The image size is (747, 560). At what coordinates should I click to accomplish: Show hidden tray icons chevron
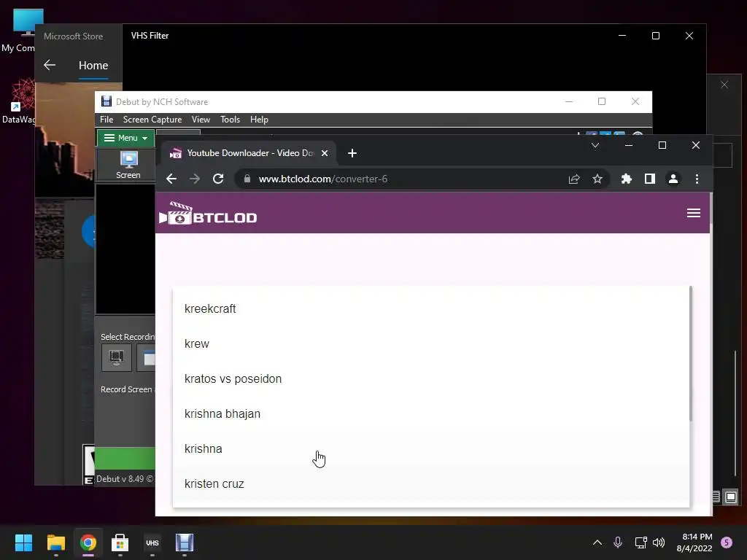(597, 542)
